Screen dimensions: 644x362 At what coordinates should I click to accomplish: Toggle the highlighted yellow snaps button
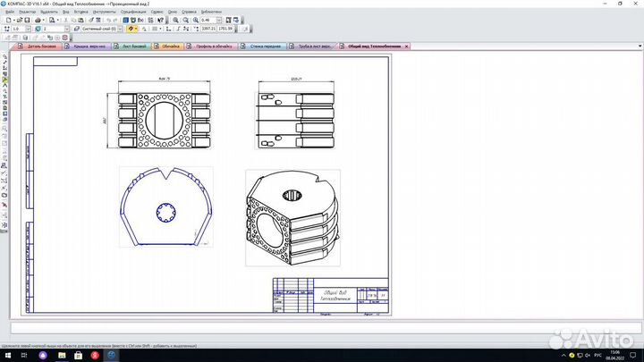tap(132, 29)
